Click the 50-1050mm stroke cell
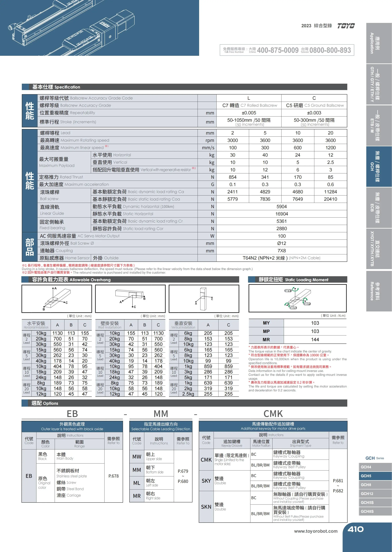The width and height of the screenshot is (392, 552). [249, 122]
